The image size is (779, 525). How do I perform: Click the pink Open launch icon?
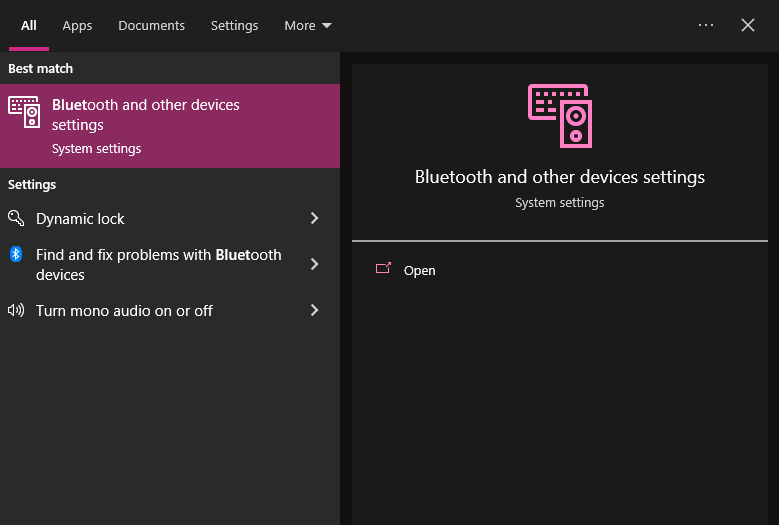383,269
